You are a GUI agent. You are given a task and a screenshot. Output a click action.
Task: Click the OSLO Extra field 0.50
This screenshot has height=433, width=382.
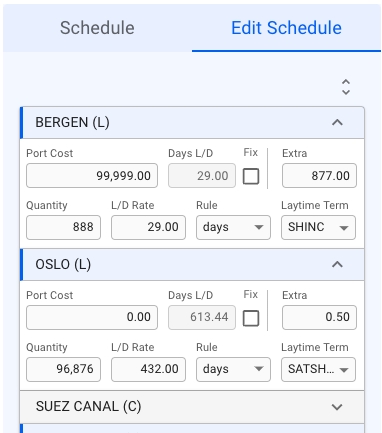coord(319,317)
